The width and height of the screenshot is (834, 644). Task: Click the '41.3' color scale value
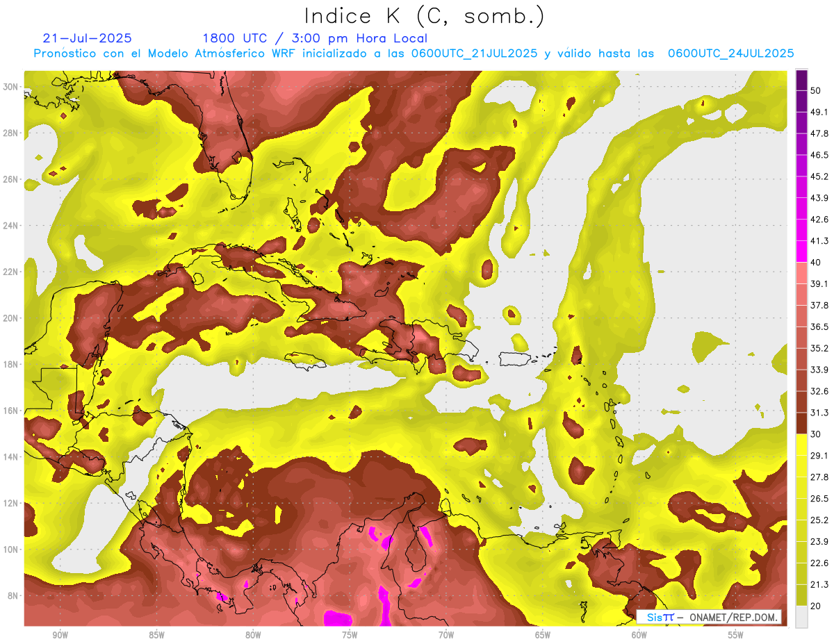[x=819, y=241]
